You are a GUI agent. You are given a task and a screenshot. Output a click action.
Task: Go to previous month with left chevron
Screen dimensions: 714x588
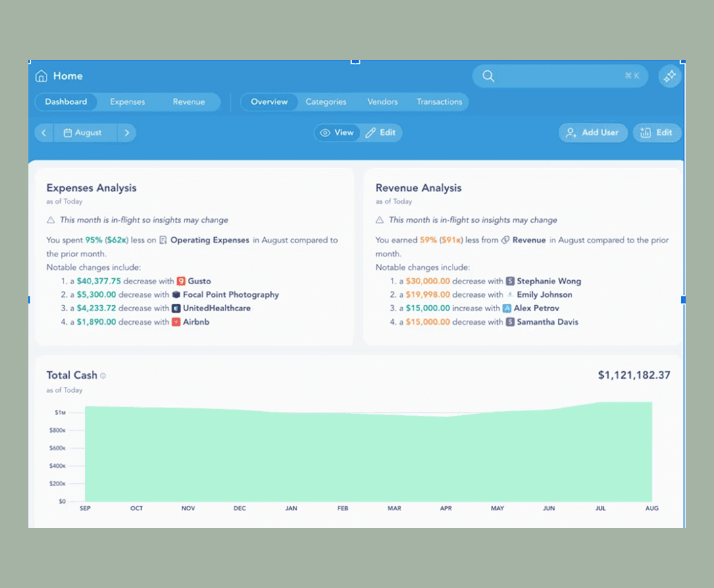43,132
